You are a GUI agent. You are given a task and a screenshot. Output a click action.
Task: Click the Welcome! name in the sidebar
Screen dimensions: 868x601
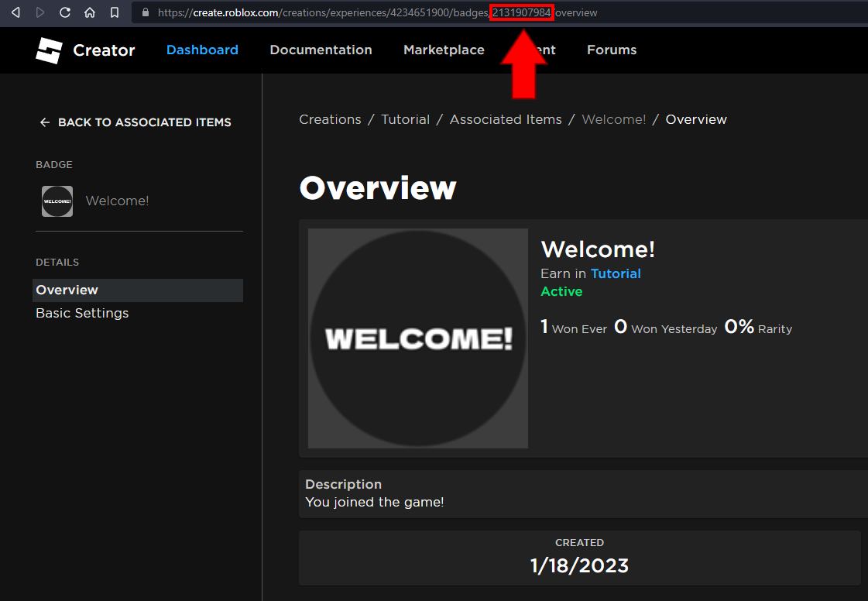pyautogui.click(x=118, y=201)
